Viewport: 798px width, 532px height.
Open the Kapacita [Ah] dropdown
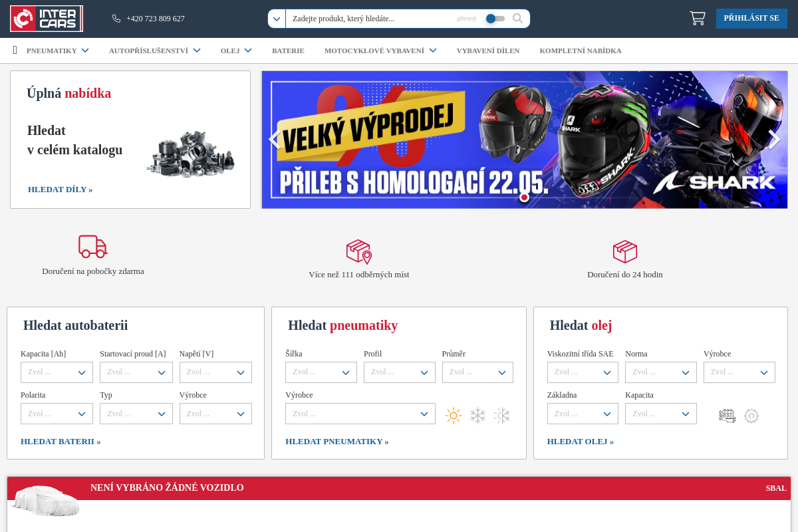pos(57,372)
